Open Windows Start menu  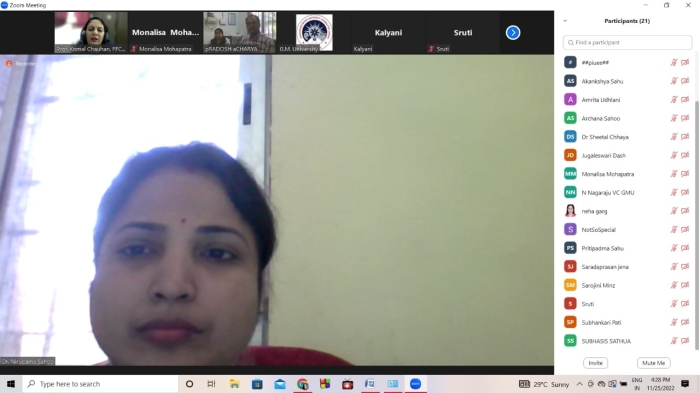click(11, 384)
